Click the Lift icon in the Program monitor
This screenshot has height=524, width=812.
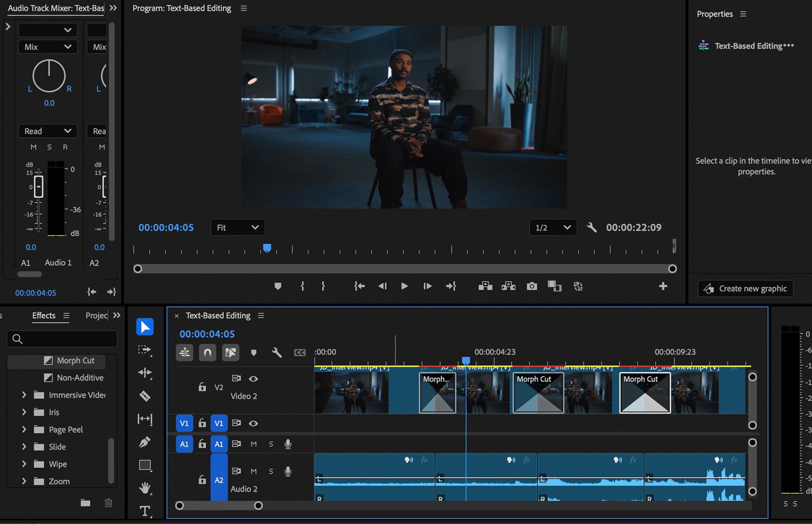coord(485,286)
